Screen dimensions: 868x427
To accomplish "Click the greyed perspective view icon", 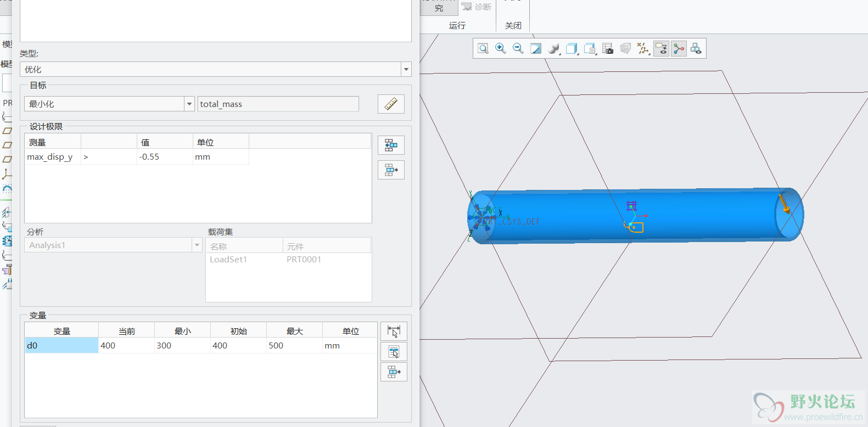I will tap(625, 49).
